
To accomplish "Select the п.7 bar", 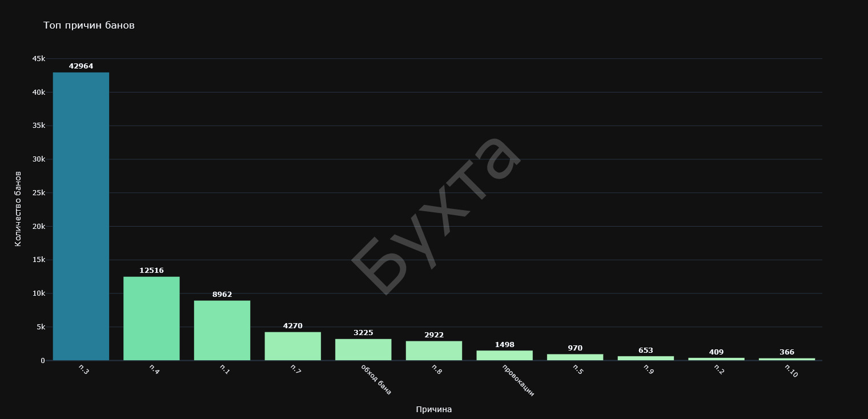I will coord(292,346).
